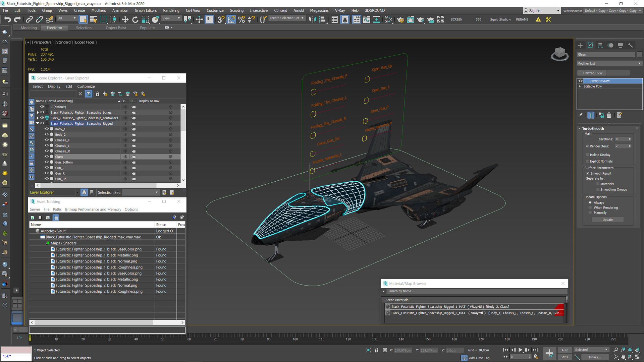
Task: Open the selection filter All dropdown
Action: (x=67, y=18)
